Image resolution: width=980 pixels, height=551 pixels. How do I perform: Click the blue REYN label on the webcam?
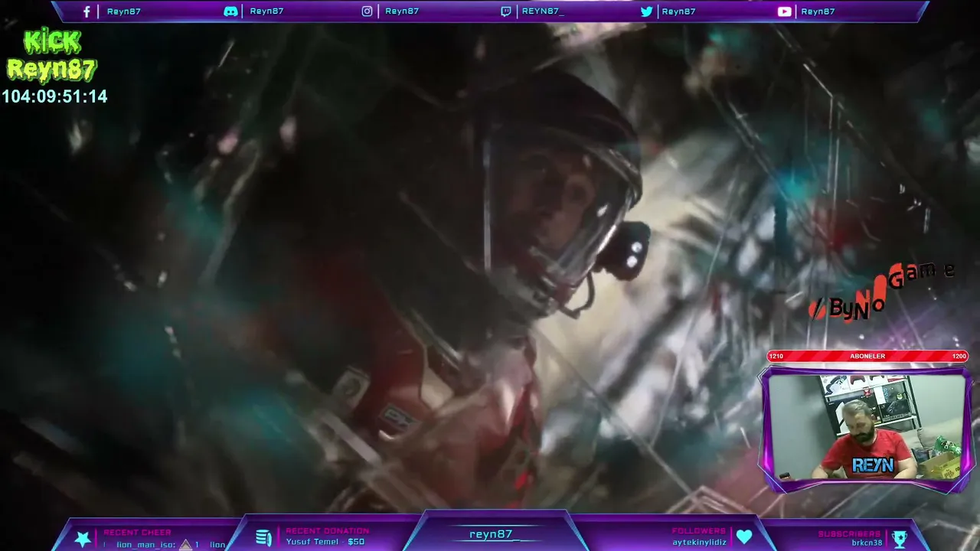[x=873, y=465]
